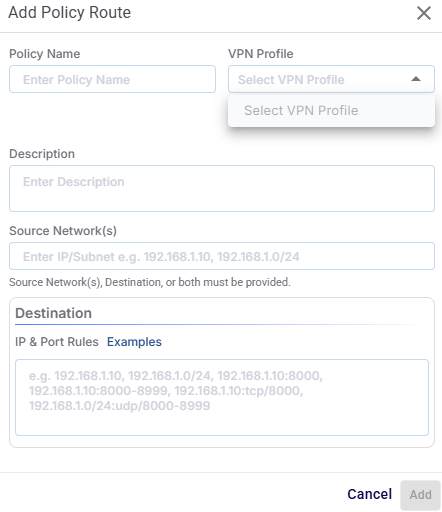442x512 pixels.
Task: Focus the IP & Port Rules text box
Action: 222,397
